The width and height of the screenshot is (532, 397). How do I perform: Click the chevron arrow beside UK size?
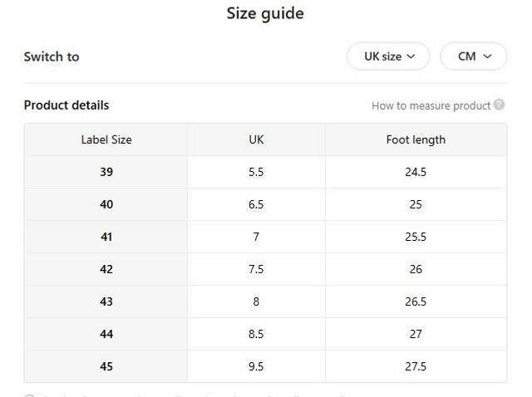[x=413, y=56]
